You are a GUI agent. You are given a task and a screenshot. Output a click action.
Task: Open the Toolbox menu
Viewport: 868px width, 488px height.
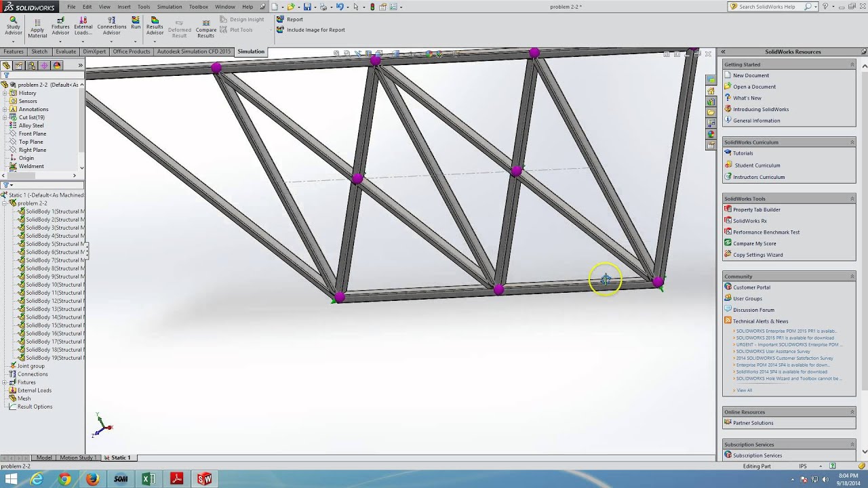click(199, 7)
